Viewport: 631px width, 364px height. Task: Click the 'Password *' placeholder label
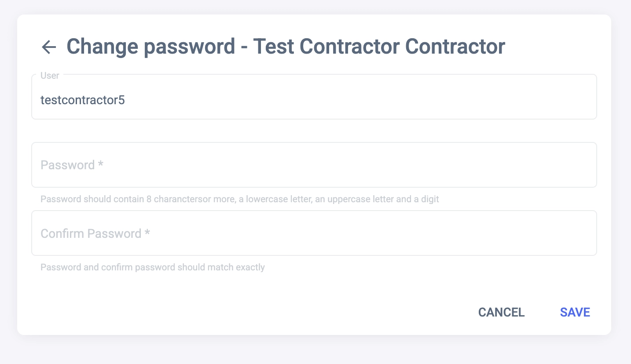(x=72, y=165)
